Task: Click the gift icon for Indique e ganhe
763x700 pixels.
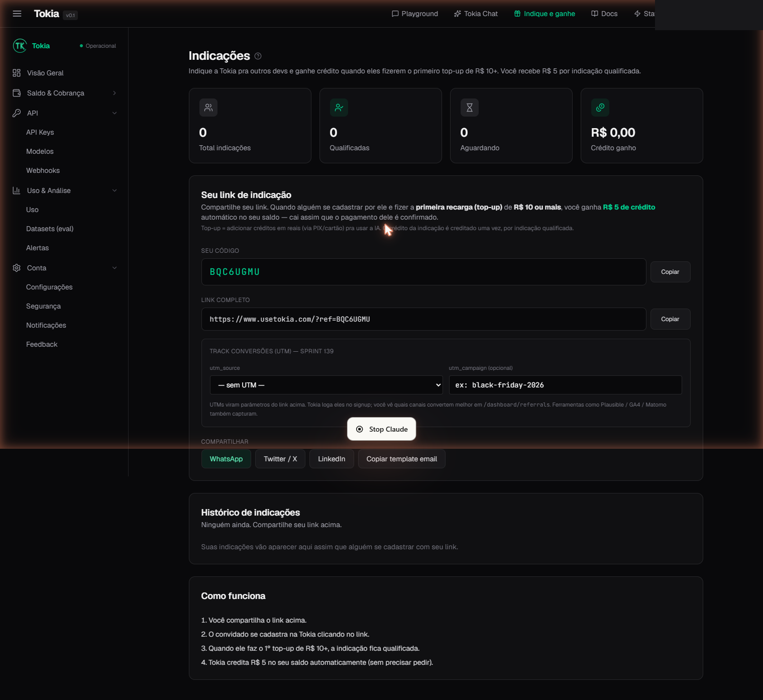Action: (517, 14)
